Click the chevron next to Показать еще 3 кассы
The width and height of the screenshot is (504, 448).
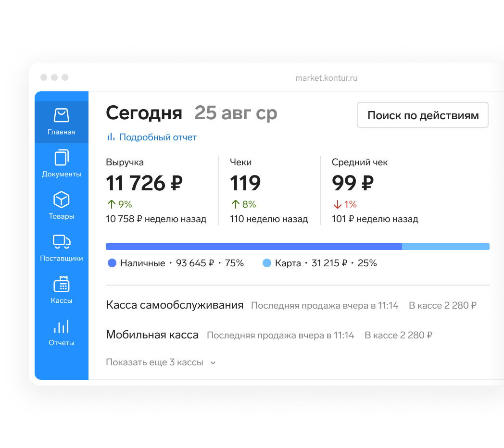click(214, 363)
